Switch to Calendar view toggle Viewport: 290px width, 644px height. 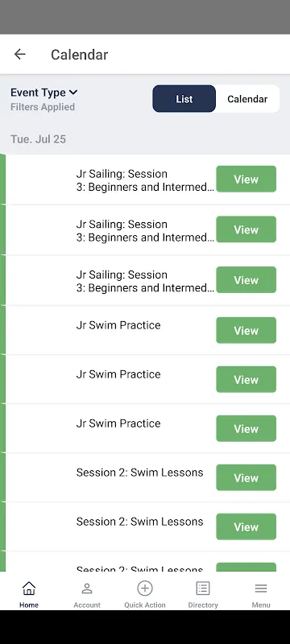[247, 98]
